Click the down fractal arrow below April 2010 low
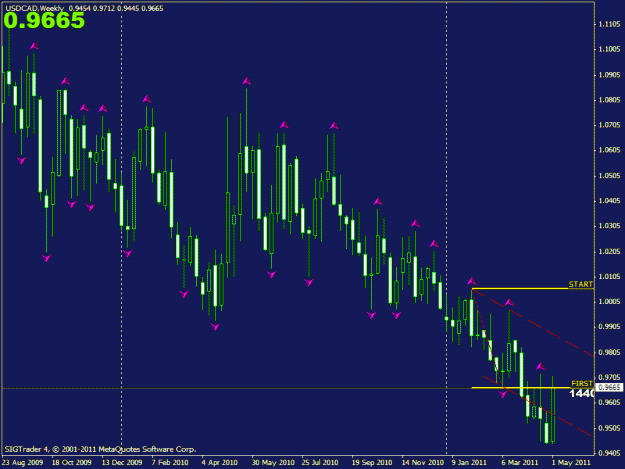The width and height of the screenshot is (625, 469). tap(215, 327)
